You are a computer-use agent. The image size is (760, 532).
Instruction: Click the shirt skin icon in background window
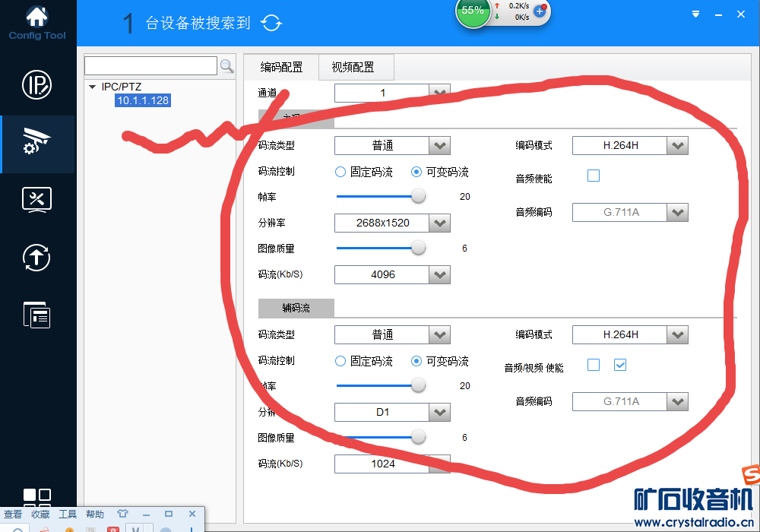click(122, 514)
